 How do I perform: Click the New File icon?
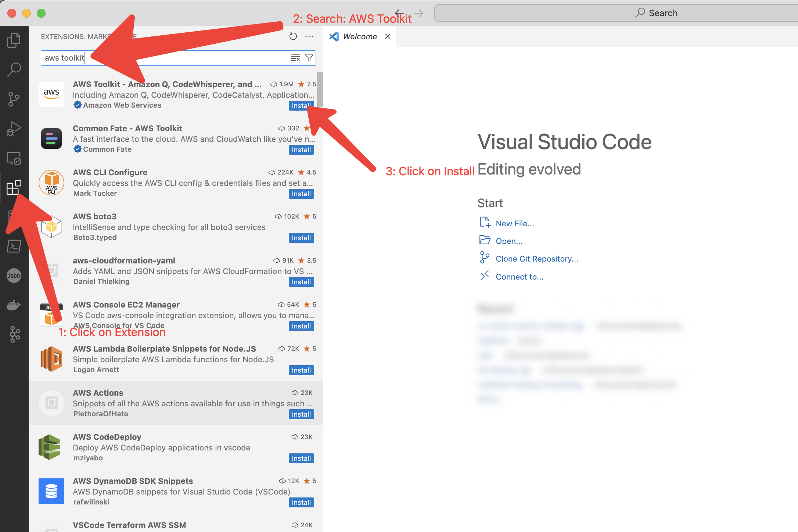(485, 222)
